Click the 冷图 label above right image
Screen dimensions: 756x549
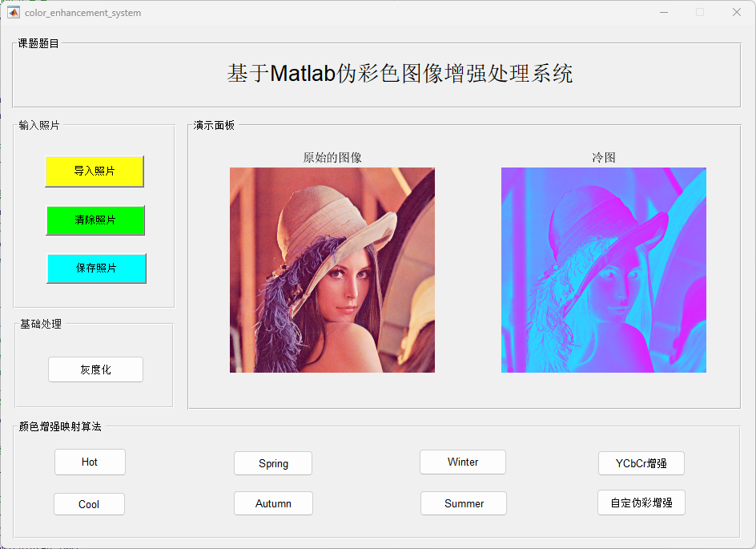(x=604, y=158)
